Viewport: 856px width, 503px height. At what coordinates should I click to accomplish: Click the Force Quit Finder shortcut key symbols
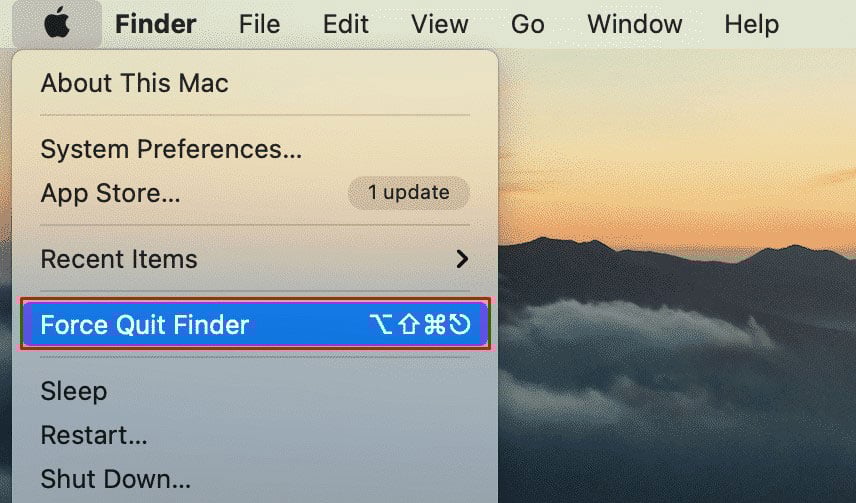420,324
